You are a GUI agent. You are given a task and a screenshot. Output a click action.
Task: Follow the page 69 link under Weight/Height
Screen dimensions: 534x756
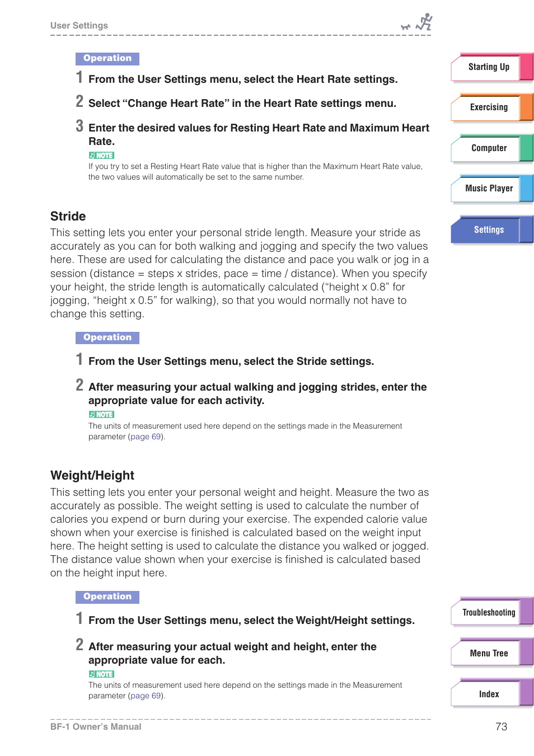146,696
